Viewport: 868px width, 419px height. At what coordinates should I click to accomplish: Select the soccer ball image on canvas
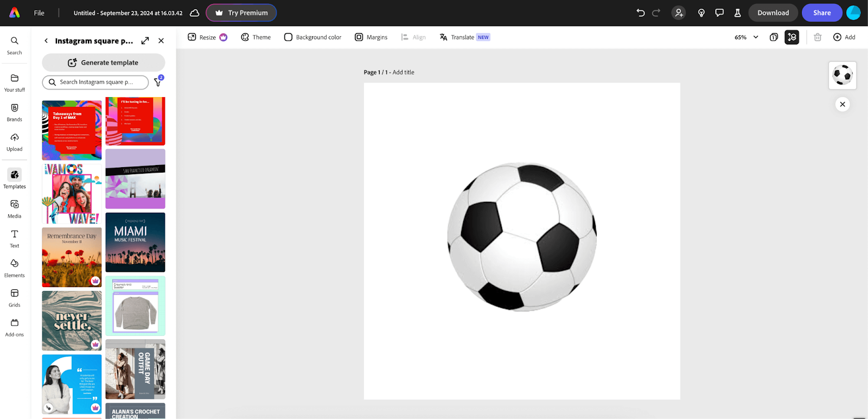pos(522,237)
